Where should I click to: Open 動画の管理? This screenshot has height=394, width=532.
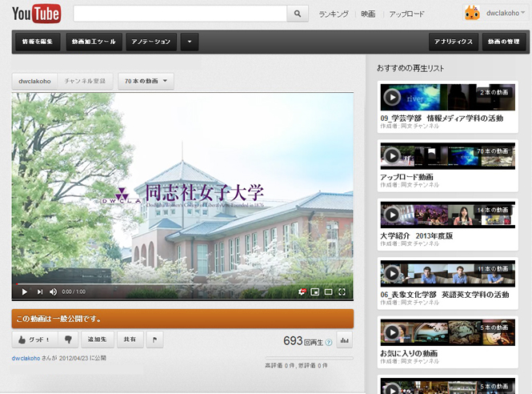[504, 42]
